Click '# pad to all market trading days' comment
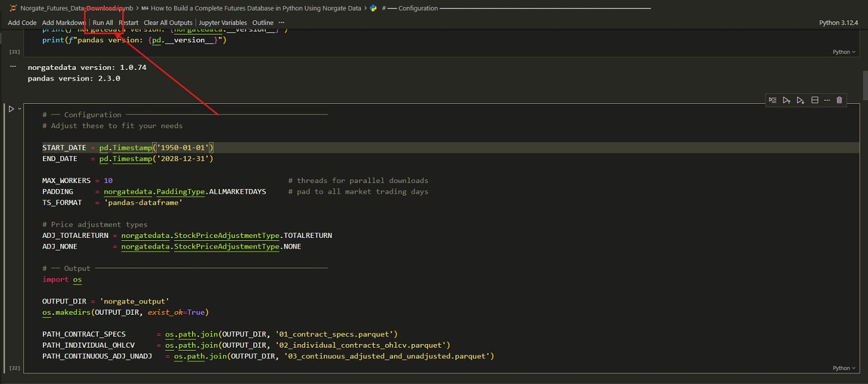Image resolution: width=868 pixels, height=384 pixels. tap(358, 191)
